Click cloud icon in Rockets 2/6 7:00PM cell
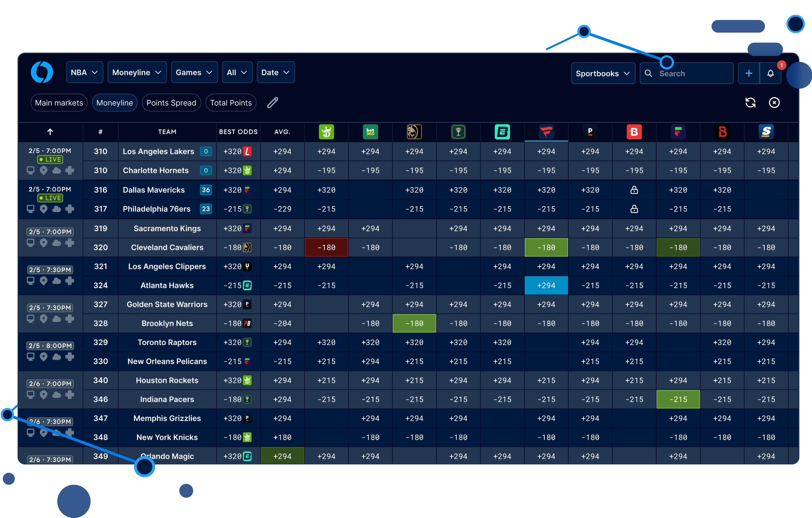 pos(57,395)
